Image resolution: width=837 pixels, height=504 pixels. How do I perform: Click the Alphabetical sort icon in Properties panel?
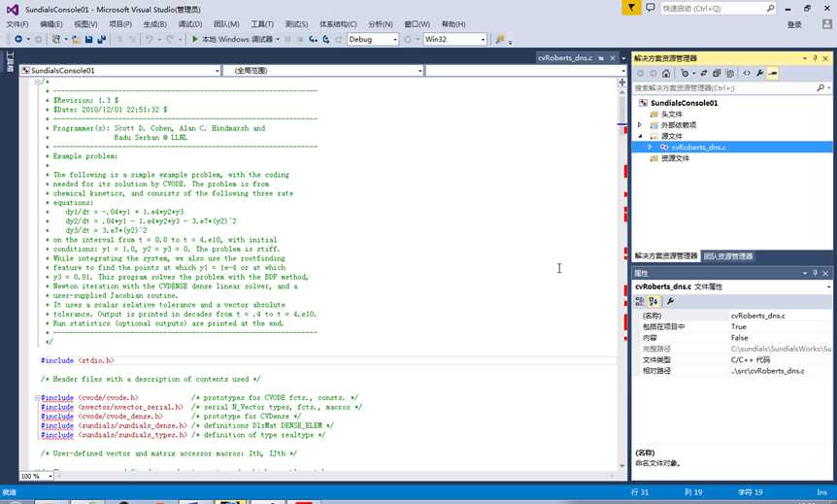click(653, 302)
